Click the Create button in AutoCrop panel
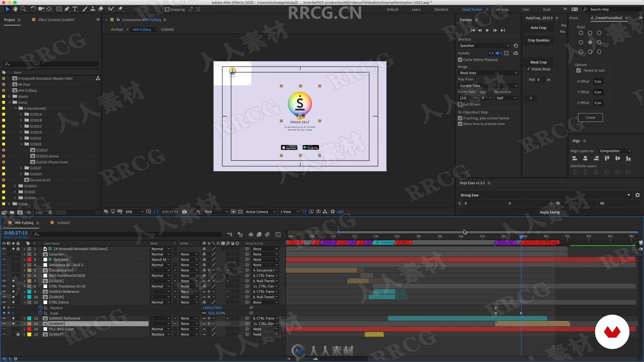 click(590, 117)
